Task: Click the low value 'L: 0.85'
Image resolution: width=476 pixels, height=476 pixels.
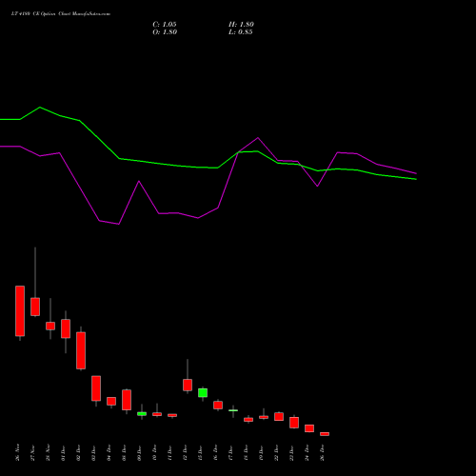Action: [x=241, y=32]
